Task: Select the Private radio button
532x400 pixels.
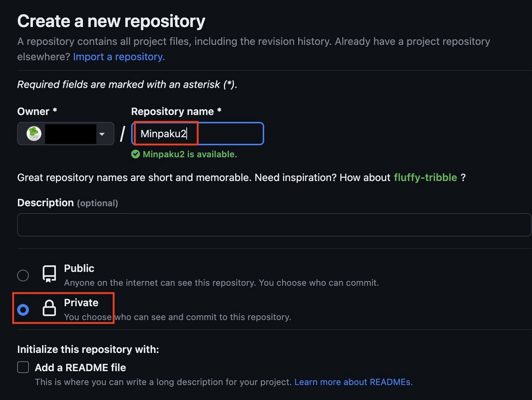Action: [x=23, y=310]
